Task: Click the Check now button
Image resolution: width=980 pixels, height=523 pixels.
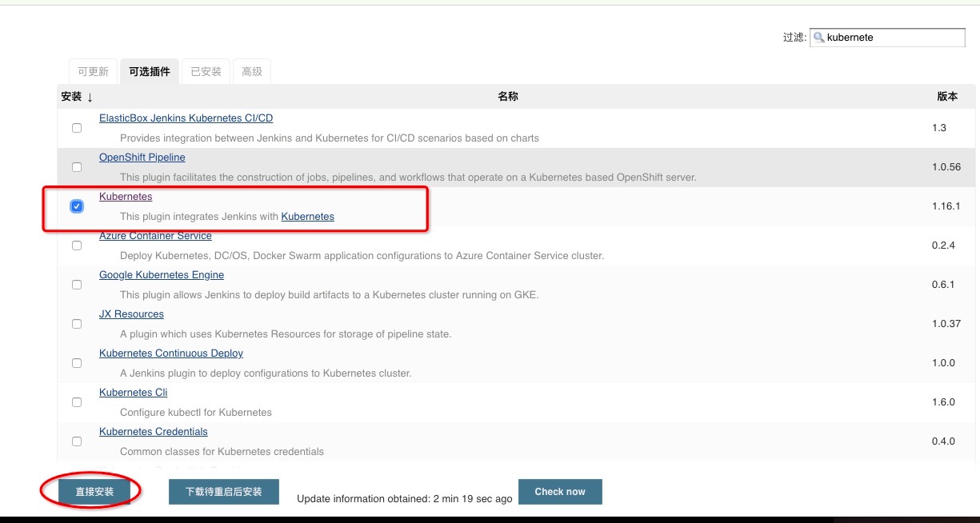Action: coord(560,492)
